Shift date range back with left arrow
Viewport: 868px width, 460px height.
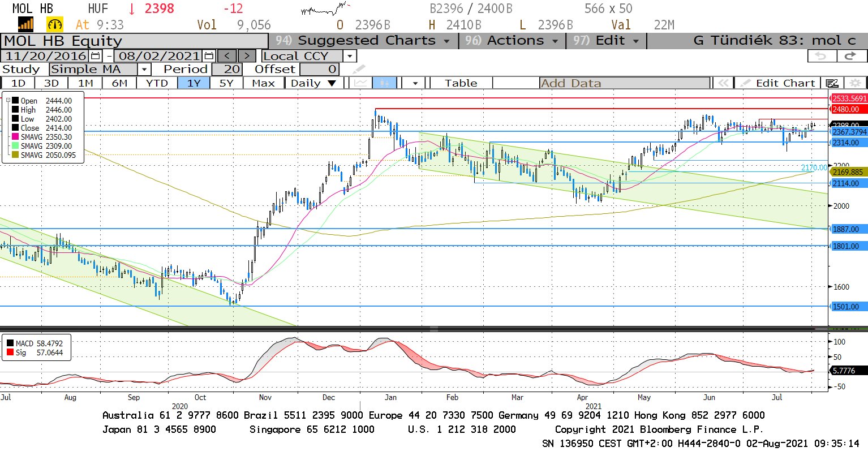tap(227, 56)
